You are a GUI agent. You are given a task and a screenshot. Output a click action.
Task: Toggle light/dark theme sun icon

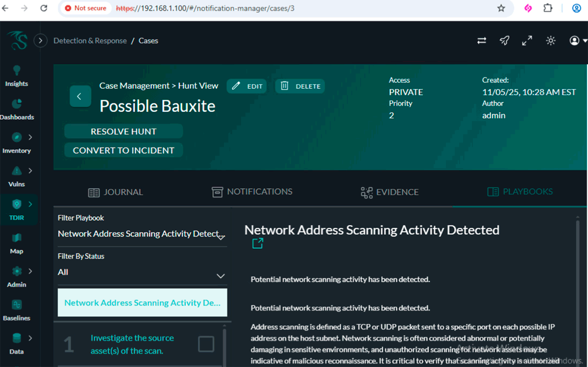click(x=551, y=41)
